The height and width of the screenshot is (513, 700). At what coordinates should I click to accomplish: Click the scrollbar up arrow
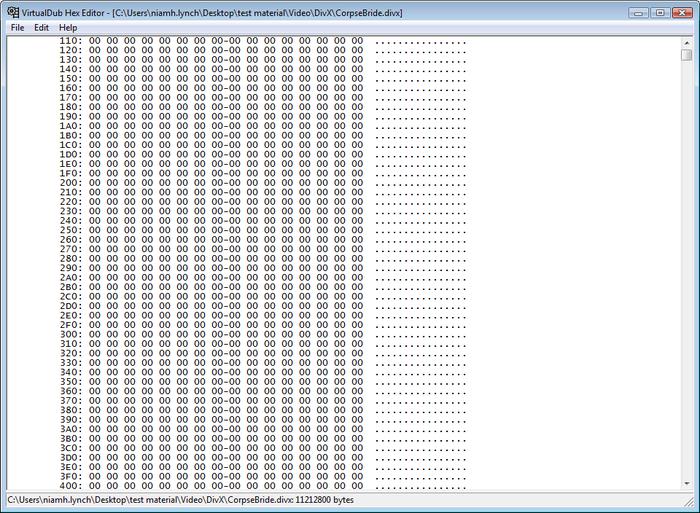coord(687,42)
